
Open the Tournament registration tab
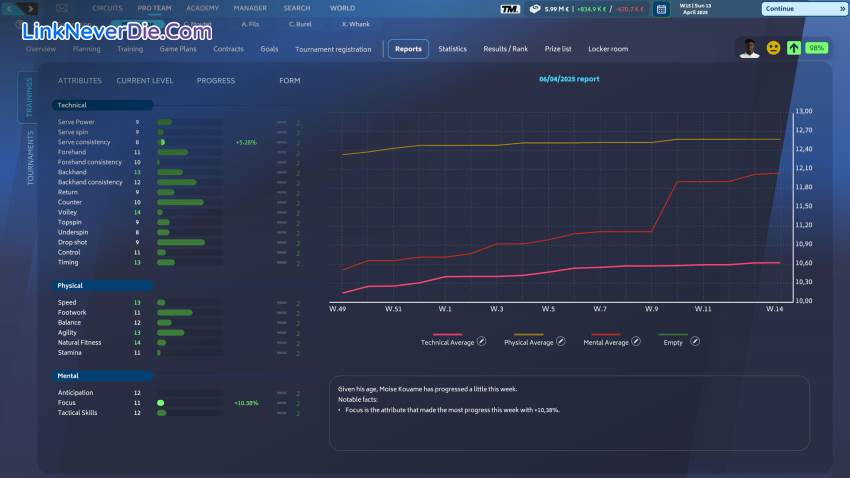click(333, 49)
